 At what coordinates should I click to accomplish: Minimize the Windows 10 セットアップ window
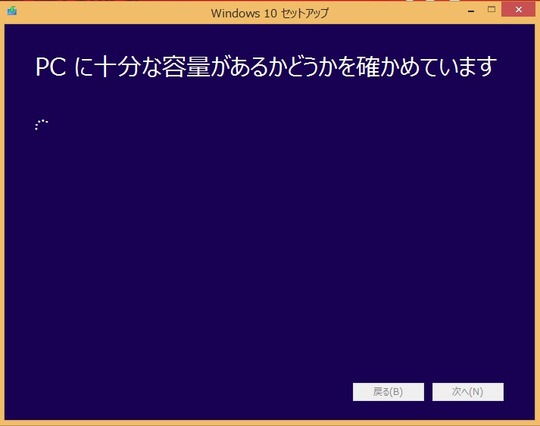coord(471,10)
